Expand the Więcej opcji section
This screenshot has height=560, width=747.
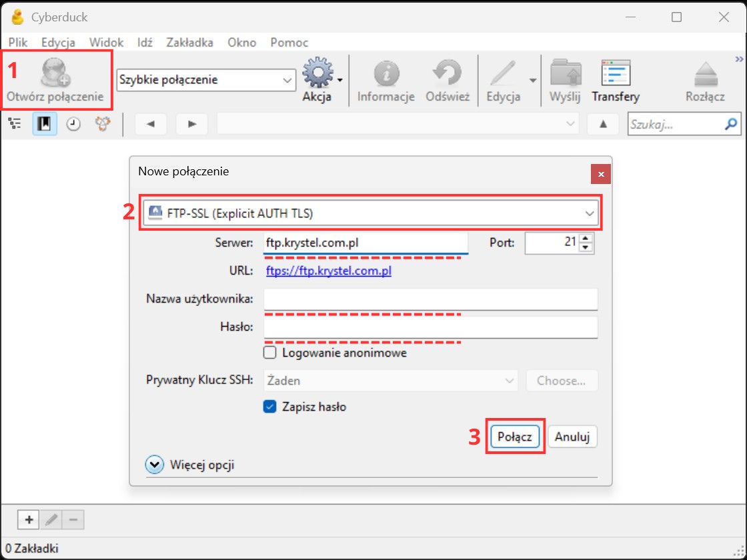[155, 465]
